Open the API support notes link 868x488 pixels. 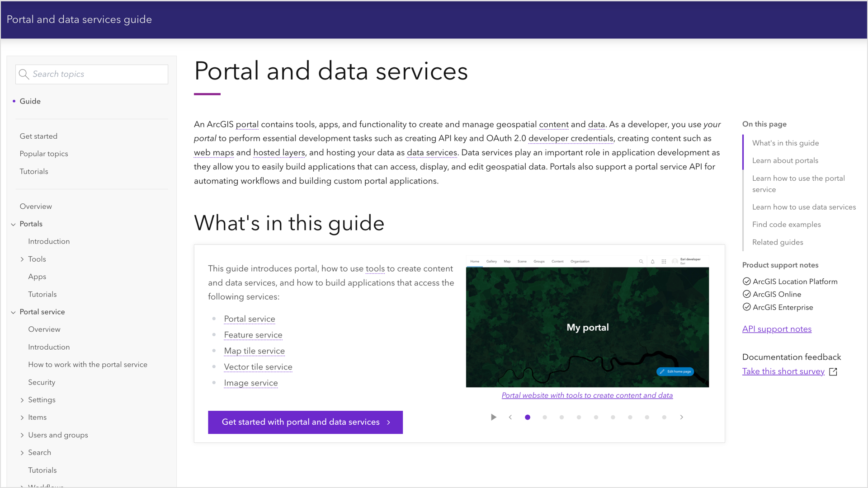pyautogui.click(x=777, y=329)
